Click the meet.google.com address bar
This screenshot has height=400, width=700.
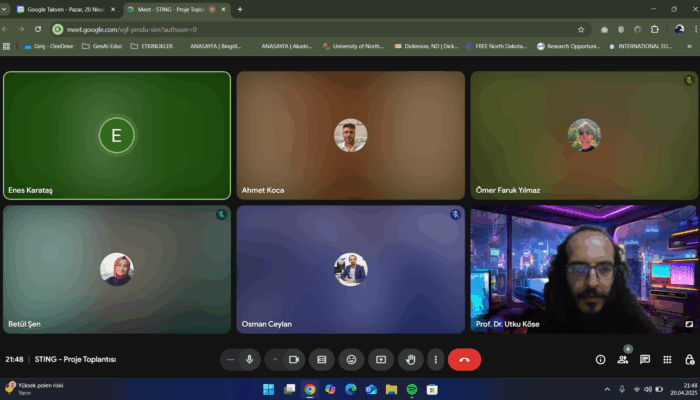(300, 29)
